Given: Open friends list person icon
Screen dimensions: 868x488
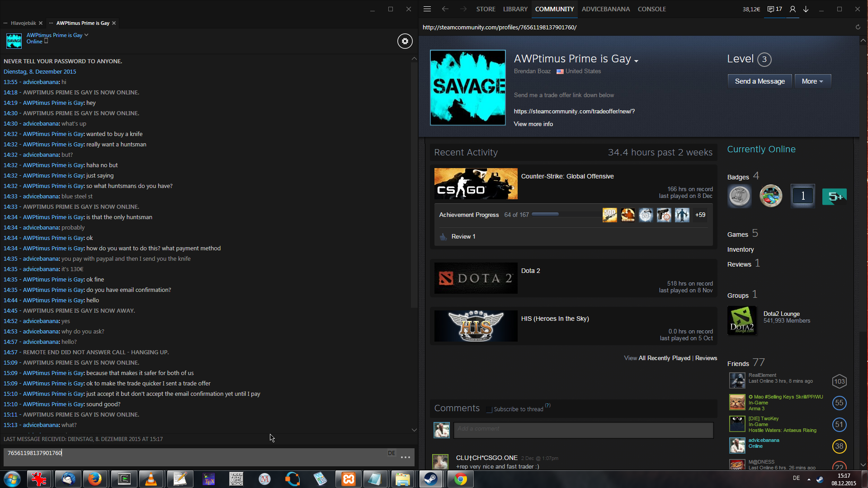Looking at the screenshot, I should click(x=793, y=9).
